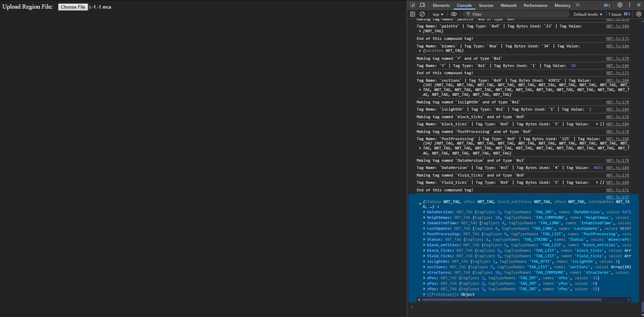This screenshot has height=317, width=644.
Task: Show more DevTools tabs
Action: click(578, 5)
